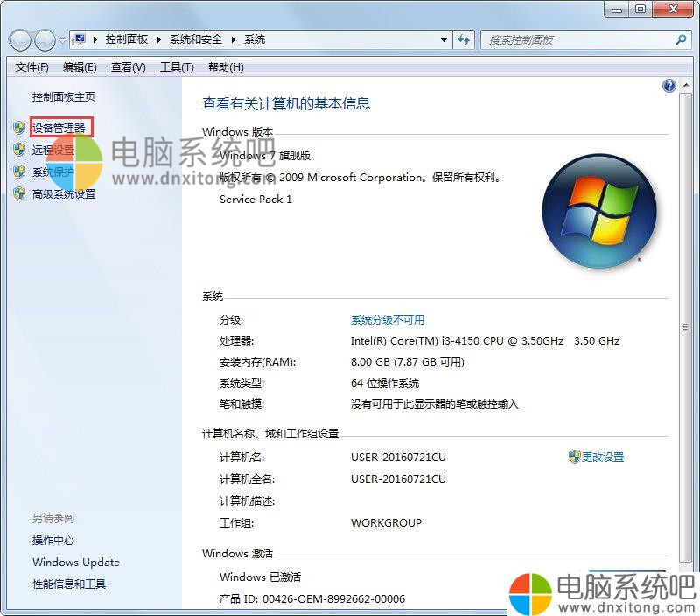Select 系统 breadcrumb in address bar

pos(255,39)
